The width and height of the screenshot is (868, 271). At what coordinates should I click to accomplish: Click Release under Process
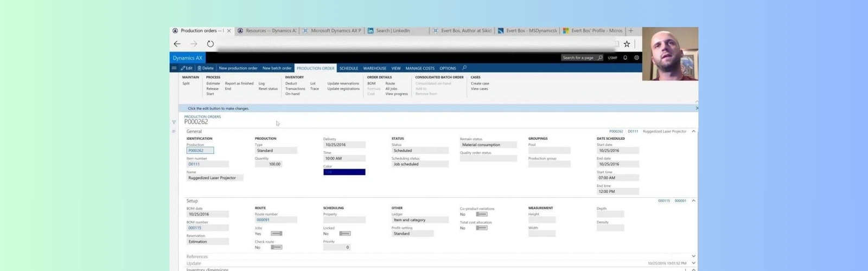(213, 89)
